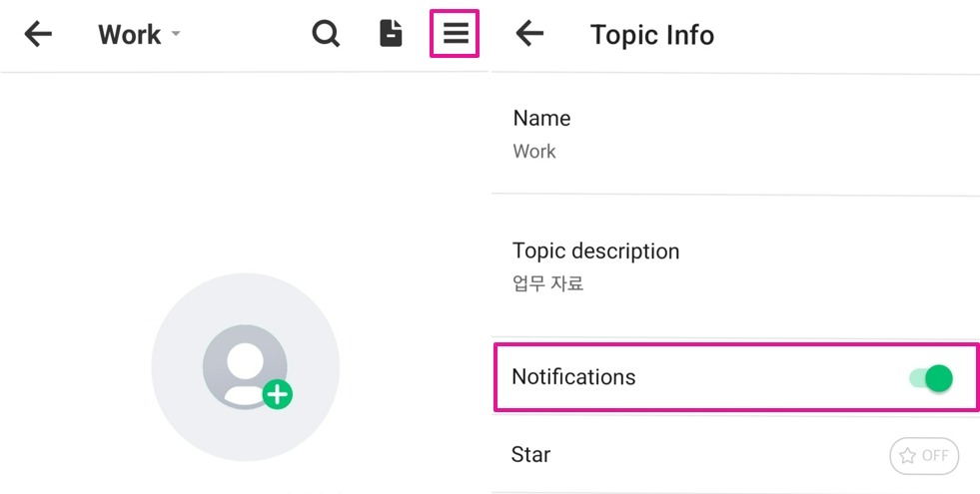Select the Name setting label
The image size is (980, 494).
[x=541, y=118]
